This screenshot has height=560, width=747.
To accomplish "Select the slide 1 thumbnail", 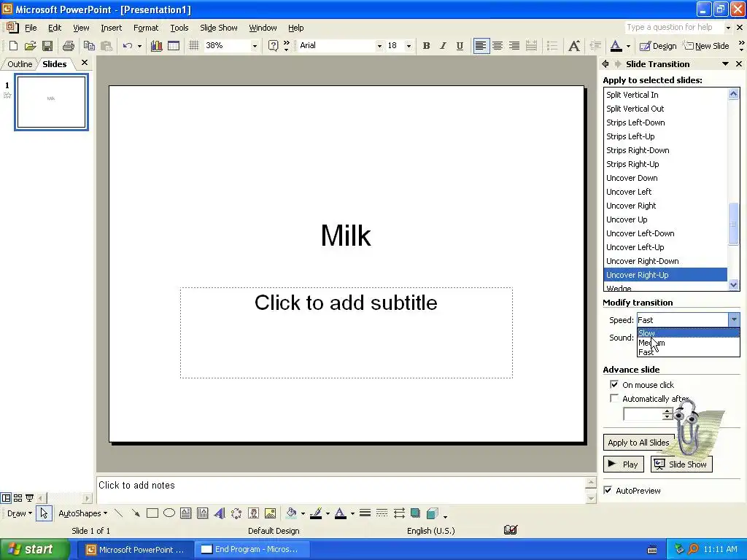I will point(51,102).
